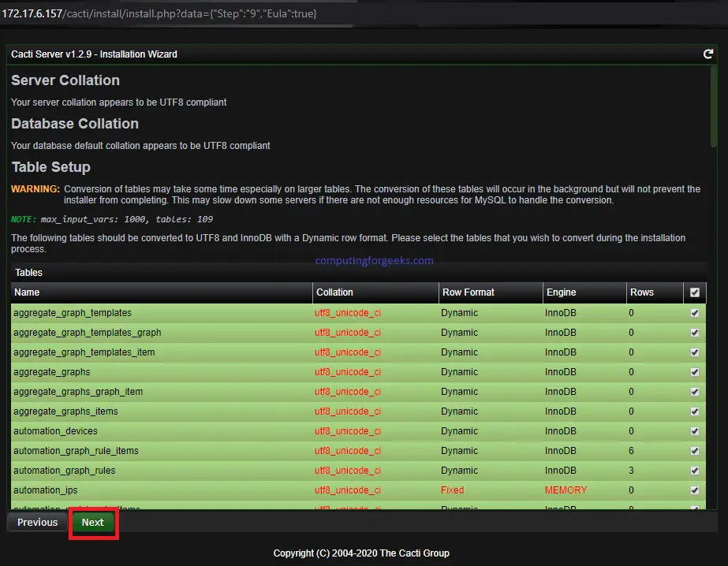Viewport: 728px width, 566px height.
Task: Click the aggregate_graphs_items table name
Action: click(x=65, y=411)
